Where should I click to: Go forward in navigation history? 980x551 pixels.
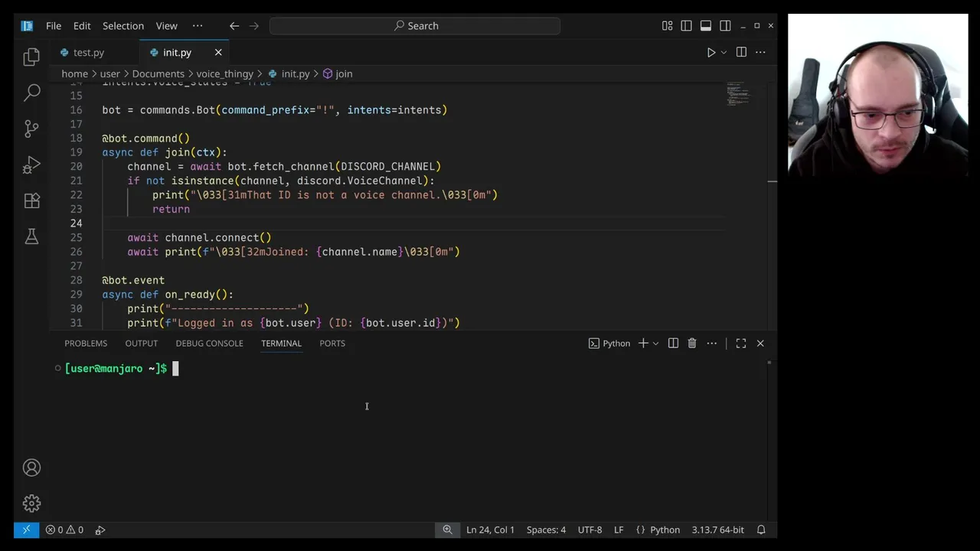pos(254,25)
